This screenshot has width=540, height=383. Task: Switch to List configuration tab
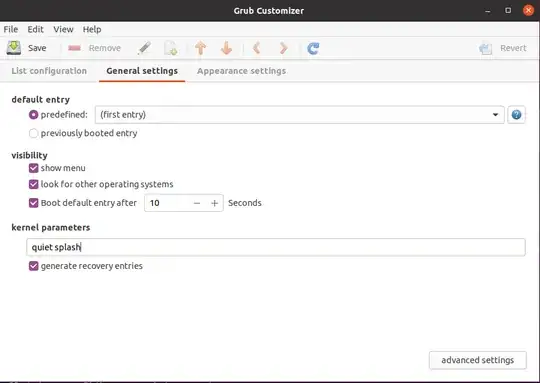point(49,71)
